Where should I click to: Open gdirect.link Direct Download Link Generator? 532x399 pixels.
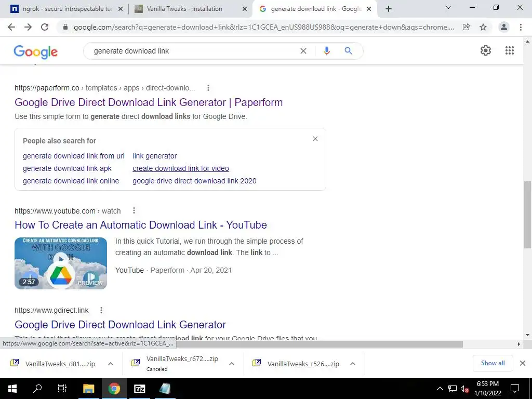click(120, 324)
